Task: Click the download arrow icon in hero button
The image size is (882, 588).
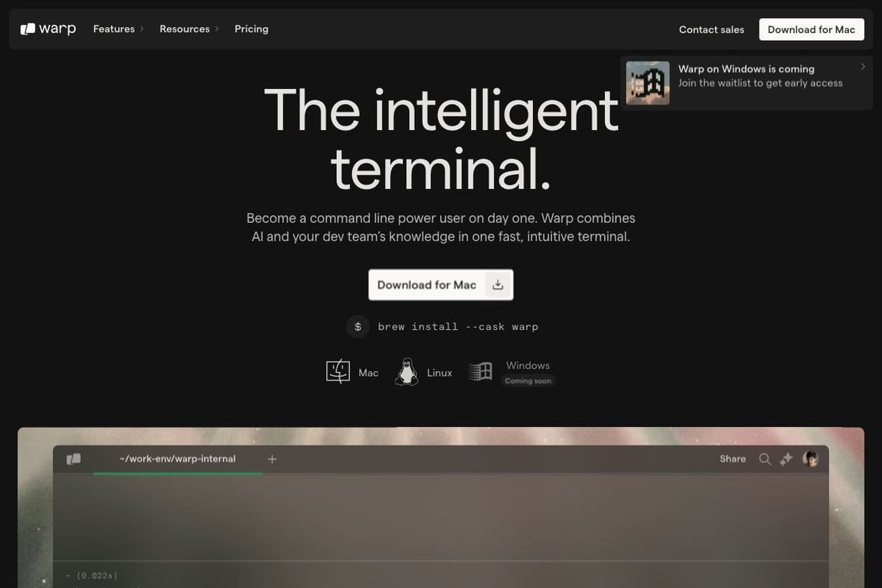Action: click(x=497, y=285)
